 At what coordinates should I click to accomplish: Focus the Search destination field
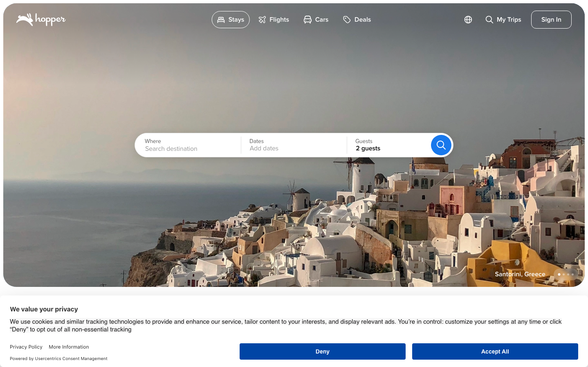click(x=188, y=149)
